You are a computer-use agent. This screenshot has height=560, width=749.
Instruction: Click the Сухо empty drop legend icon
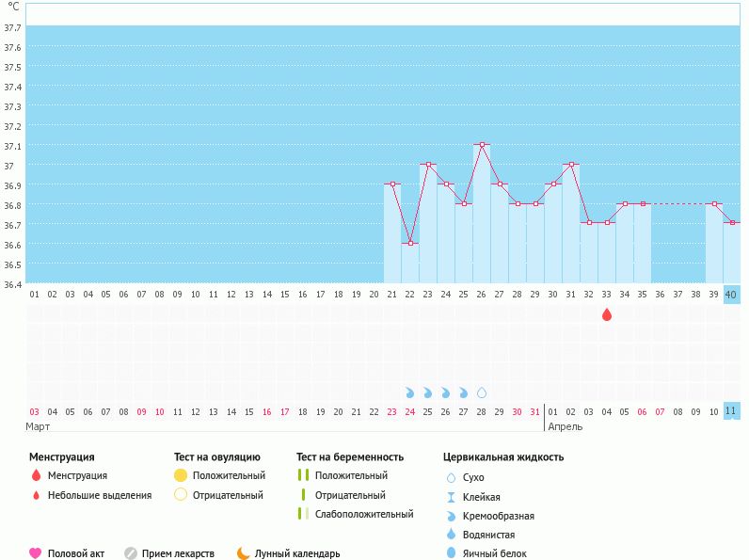(x=452, y=477)
